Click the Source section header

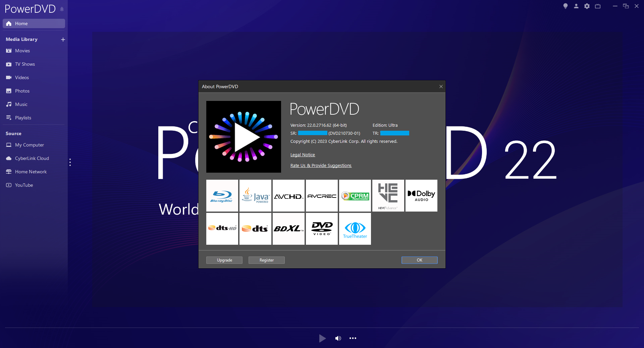tap(13, 133)
